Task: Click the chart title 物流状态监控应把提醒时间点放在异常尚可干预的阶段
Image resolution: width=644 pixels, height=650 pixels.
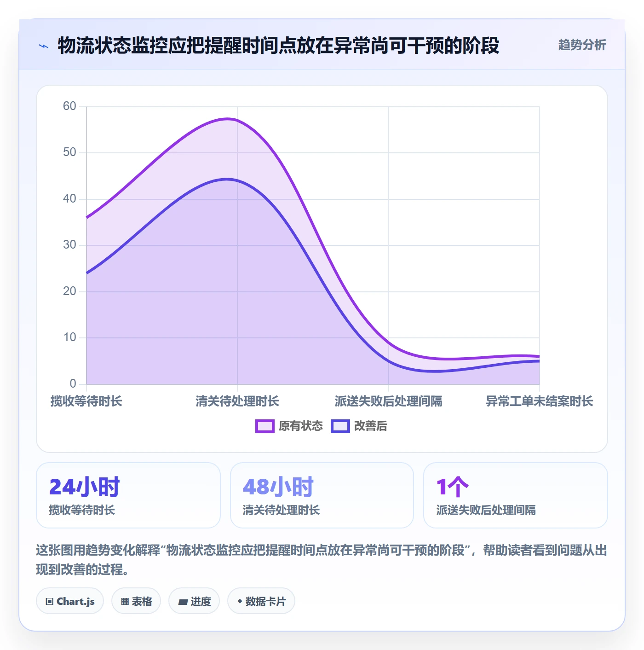Action: pyautogui.click(x=278, y=46)
